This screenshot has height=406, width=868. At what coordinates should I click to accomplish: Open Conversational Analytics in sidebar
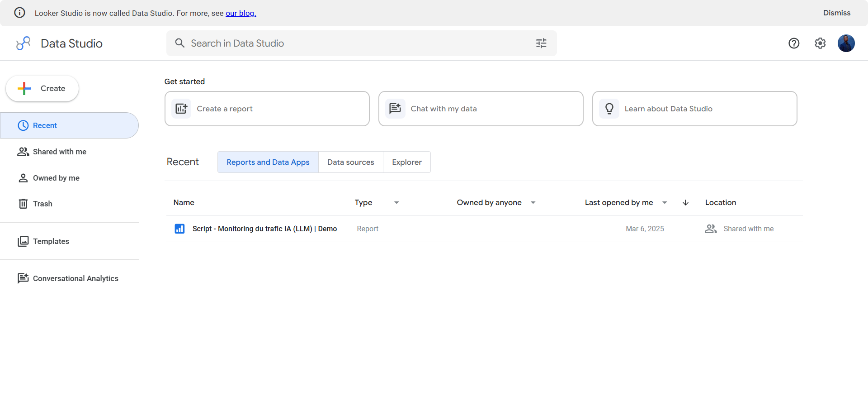(x=69, y=278)
